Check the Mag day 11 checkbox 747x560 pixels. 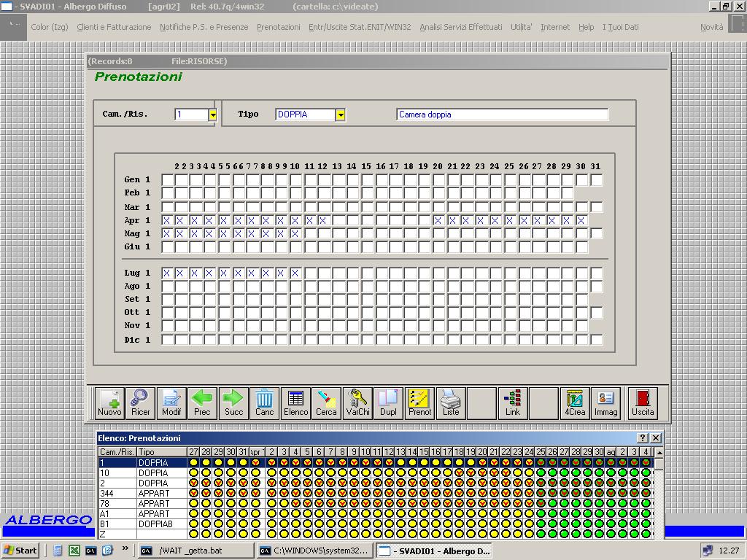point(310,234)
